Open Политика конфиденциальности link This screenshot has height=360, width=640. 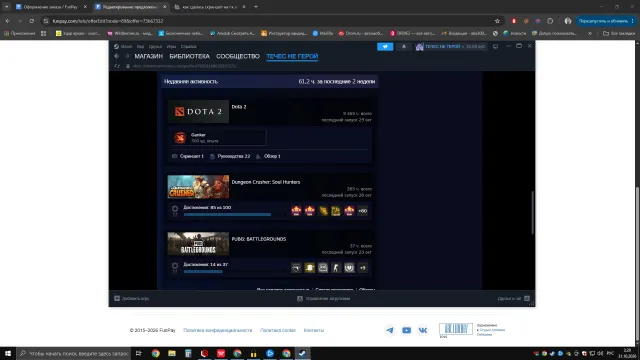(x=218, y=330)
